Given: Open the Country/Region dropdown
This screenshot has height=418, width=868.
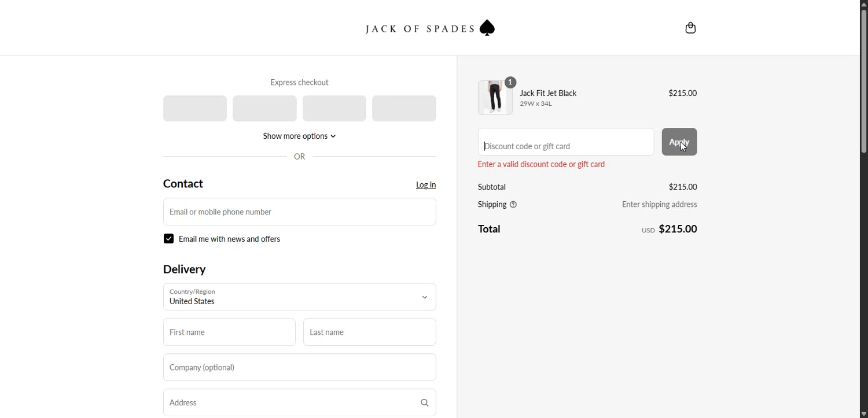Looking at the screenshot, I should 299,297.
